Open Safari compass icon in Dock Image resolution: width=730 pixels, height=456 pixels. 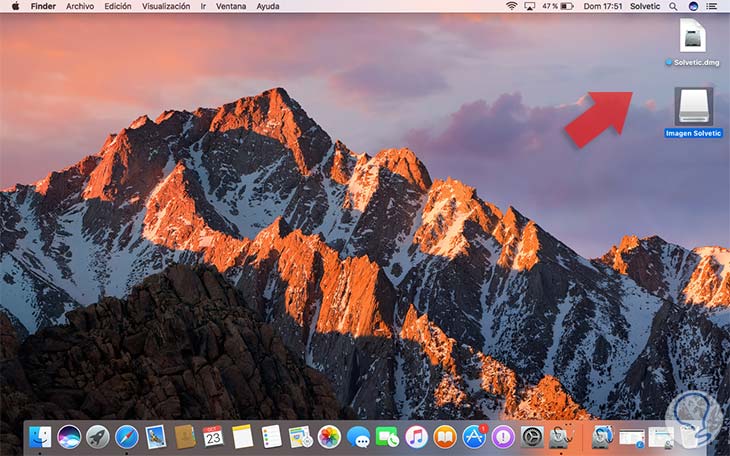coord(127,437)
